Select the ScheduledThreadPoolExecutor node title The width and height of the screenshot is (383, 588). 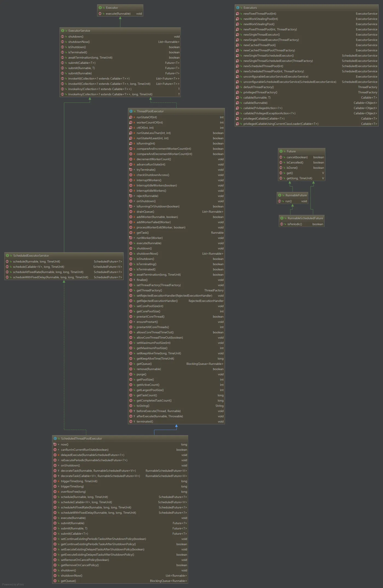pos(81,438)
